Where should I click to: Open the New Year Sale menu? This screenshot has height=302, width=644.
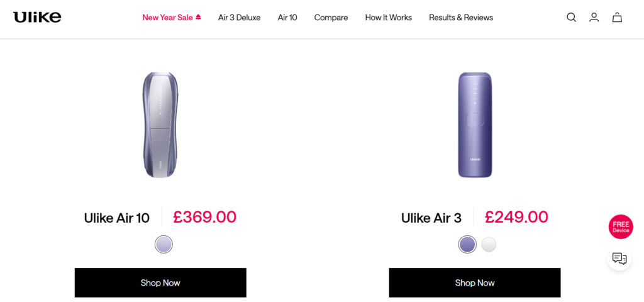tap(172, 18)
